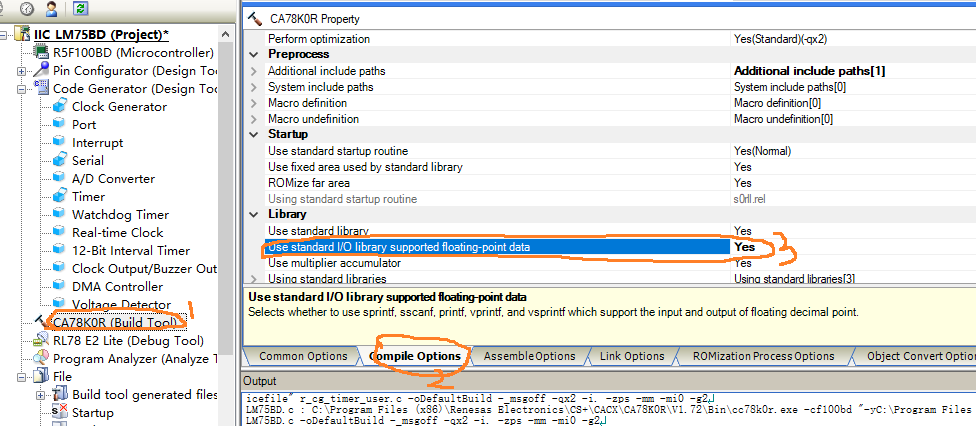Click the cc78k0r.exe build line in Output
The width and height of the screenshot is (976, 426).
pos(608,409)
